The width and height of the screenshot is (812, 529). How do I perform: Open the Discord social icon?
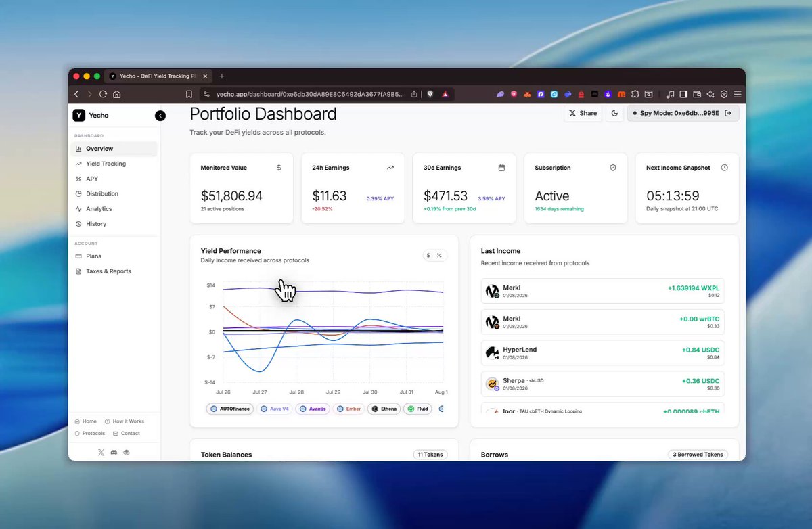pyautogui.click(x=114, y=452)
